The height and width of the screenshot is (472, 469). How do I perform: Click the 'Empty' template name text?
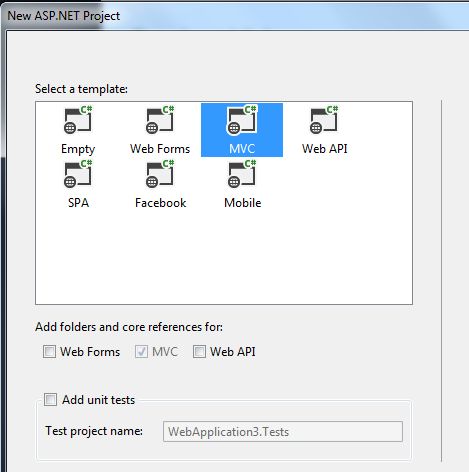click(x=78, y=149)
